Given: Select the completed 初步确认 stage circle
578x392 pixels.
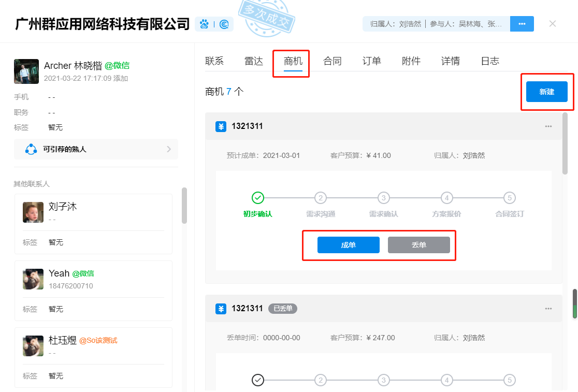Looking at the screenshot, I should pyautogui.click(x=258, y=198).
